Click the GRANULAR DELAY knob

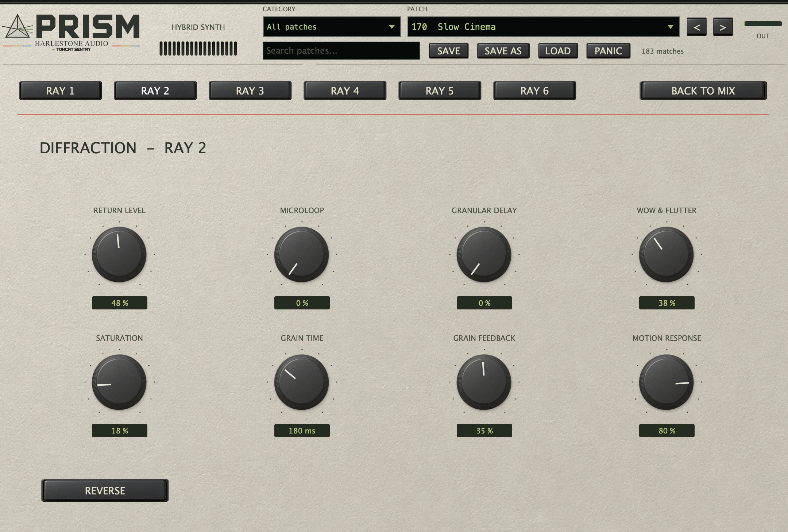coord(484,254)
